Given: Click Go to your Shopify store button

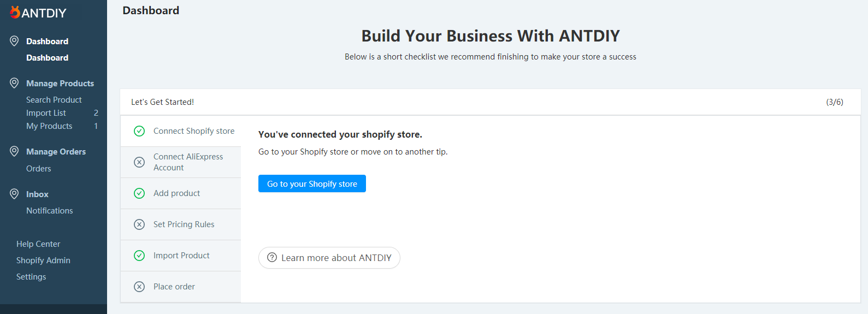Looking at the screenshot, I should tap(312, 183).
